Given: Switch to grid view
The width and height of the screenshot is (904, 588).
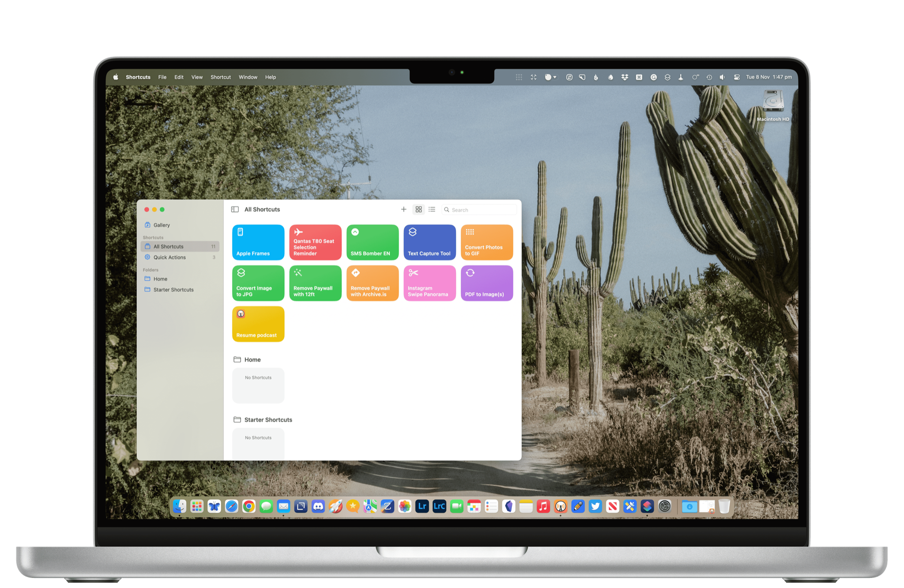Looking at the screenshot, I should tap(418, 209).
